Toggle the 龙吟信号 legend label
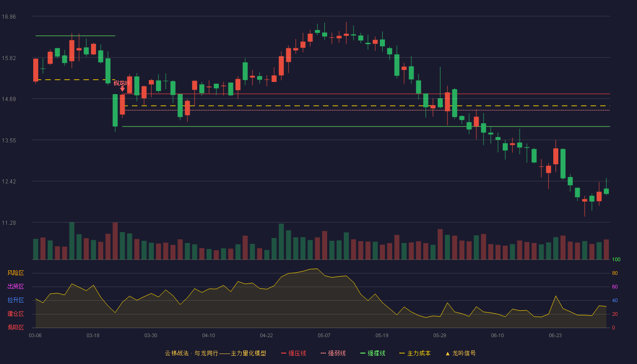The width and height of the screenshot is (637, 364). pos(464,353)
